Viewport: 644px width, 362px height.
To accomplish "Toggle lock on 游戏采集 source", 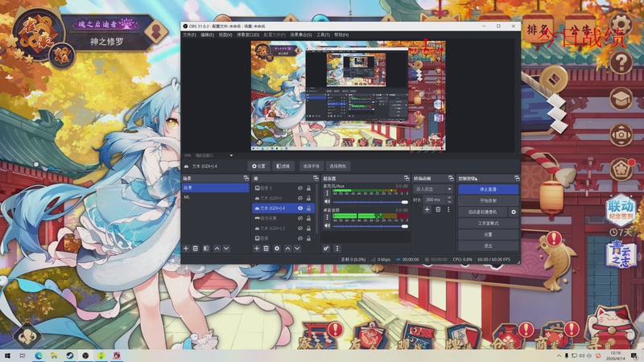I will tap(308, 218).
